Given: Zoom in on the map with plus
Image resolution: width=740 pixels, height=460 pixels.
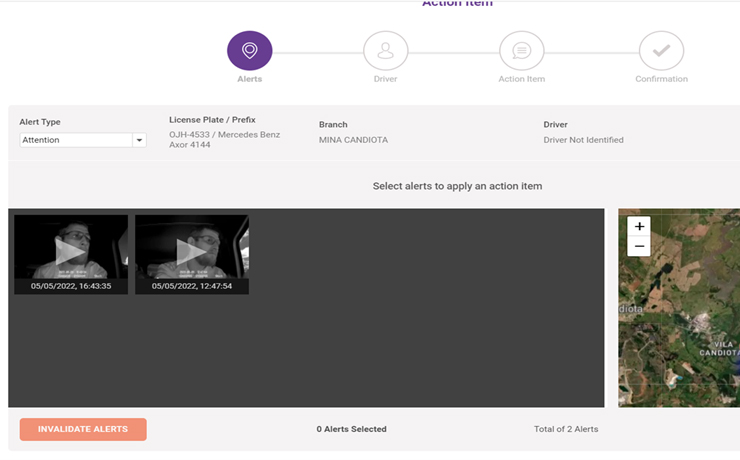Looking at the screenshot, I should 640,226.
